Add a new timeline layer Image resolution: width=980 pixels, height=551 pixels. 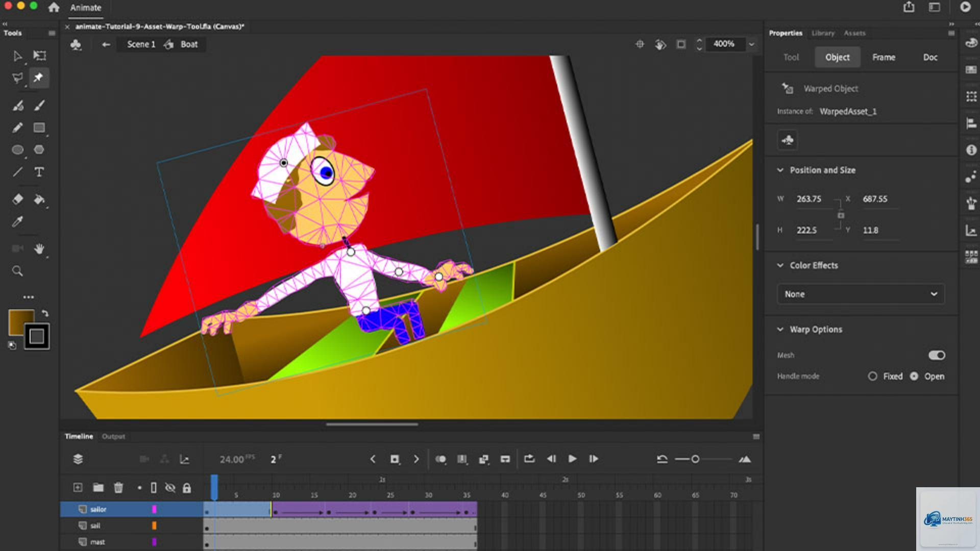coord(78,487)
